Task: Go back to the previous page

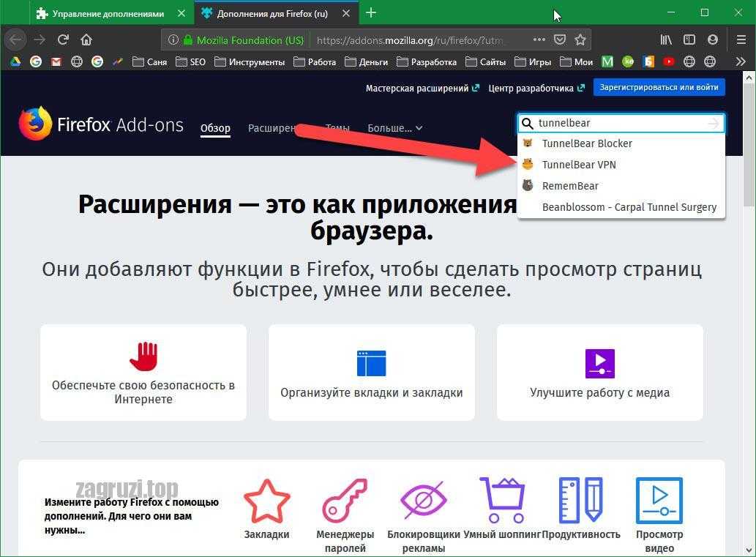Action: click(x=15, y=40)
